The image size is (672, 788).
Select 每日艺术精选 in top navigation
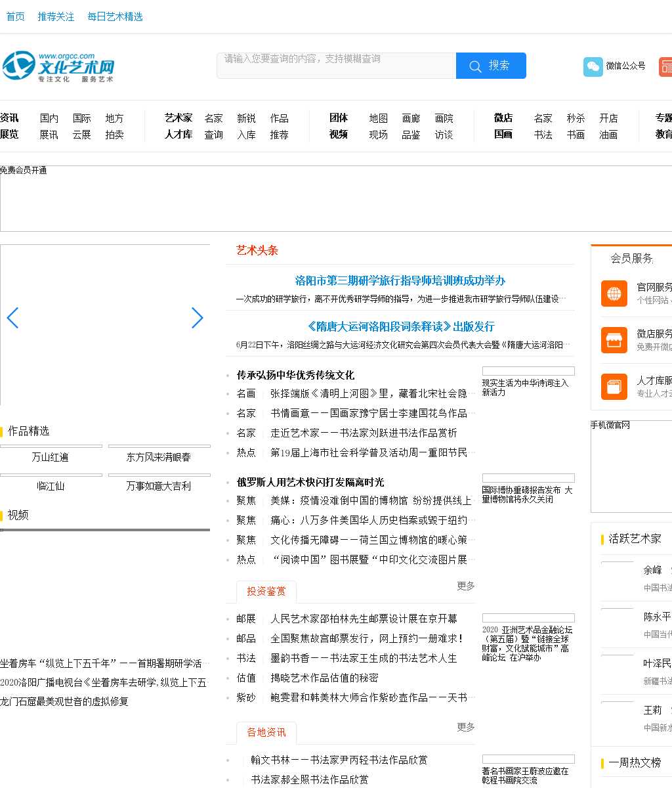pyautogui.click(x=115, y=16)
